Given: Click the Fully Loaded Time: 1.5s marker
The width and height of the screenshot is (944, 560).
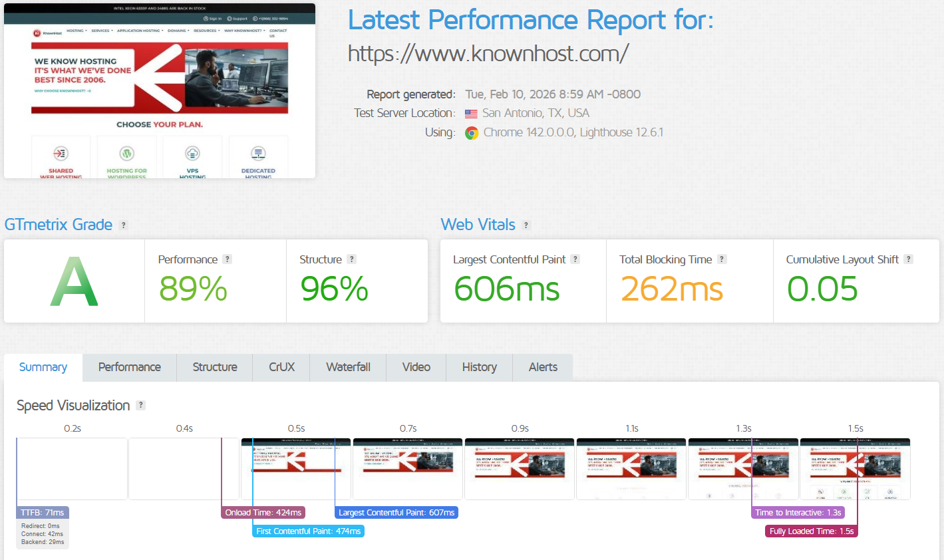Looking at the screenshot, I should [812, 531].
